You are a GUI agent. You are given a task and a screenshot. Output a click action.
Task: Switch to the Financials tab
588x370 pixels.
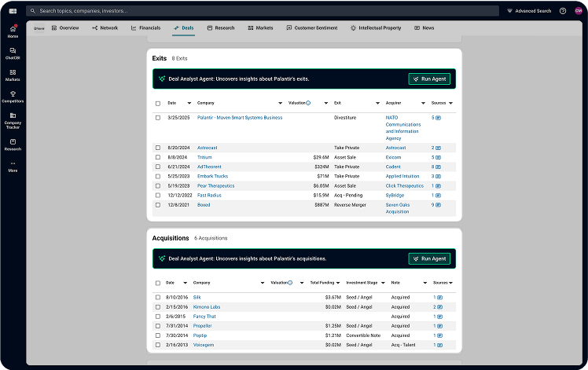tap(145, 27)
